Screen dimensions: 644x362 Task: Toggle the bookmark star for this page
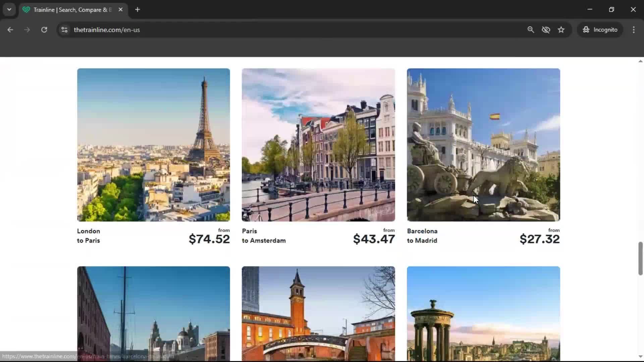[x=561, y=29]
